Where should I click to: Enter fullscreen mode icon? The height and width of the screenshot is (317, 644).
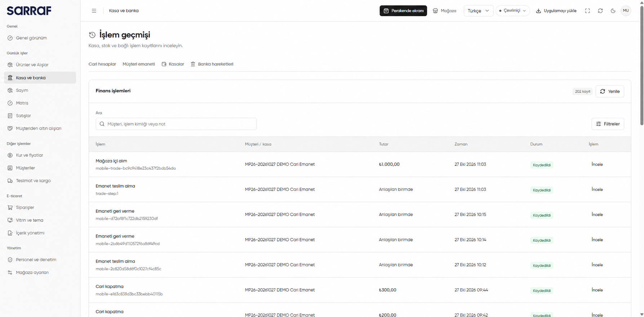[587, 11]
